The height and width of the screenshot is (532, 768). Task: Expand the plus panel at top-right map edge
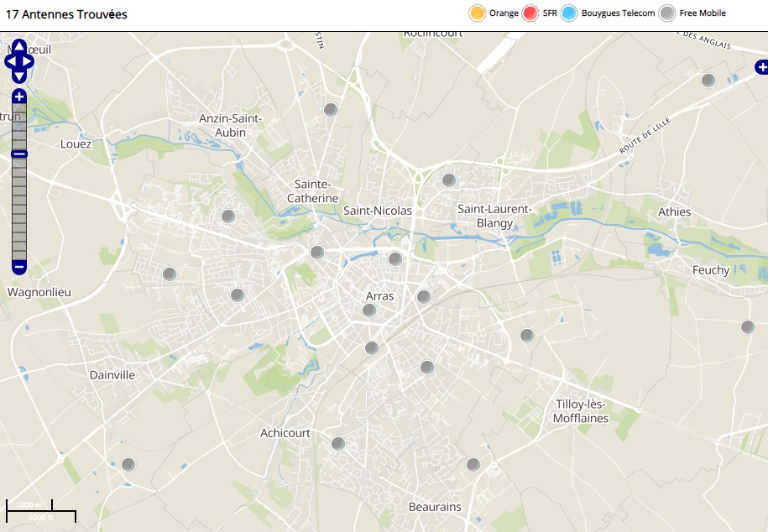[761, 67]
